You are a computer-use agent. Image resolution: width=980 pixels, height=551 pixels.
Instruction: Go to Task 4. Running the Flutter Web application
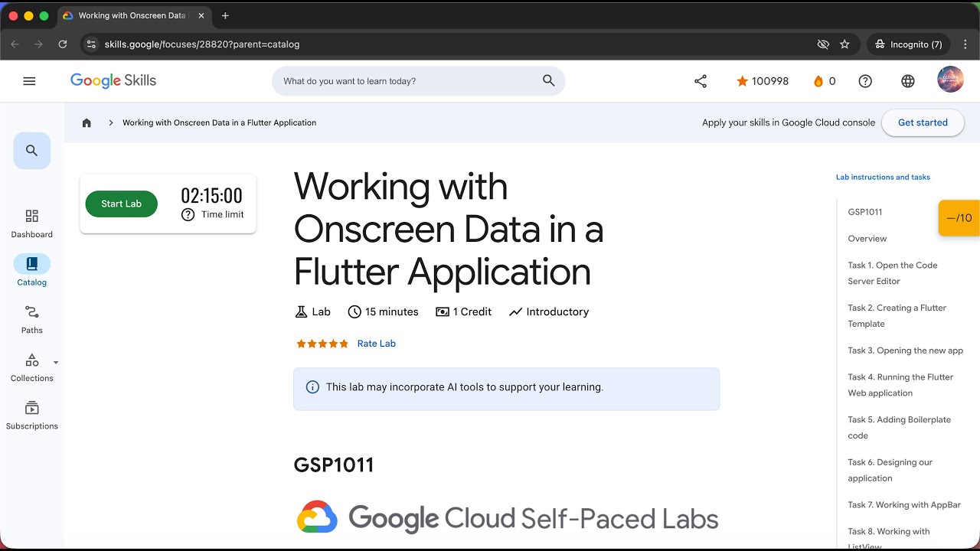(900, 385)
